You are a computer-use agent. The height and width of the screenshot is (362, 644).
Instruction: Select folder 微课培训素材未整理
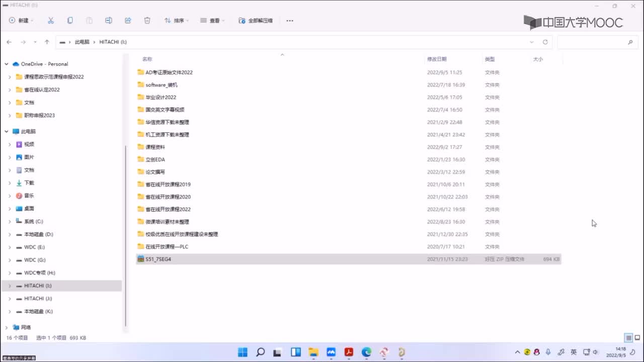tap(167, 222)
